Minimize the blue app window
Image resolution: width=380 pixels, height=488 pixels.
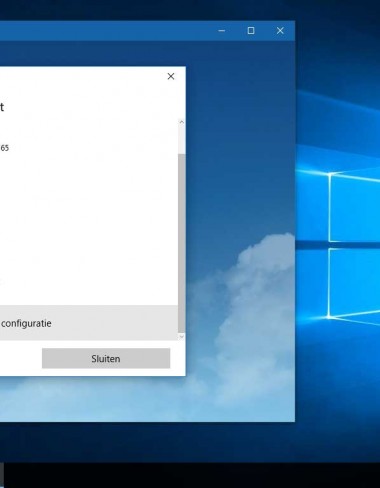pyautogui.click(x=222, y=31)
